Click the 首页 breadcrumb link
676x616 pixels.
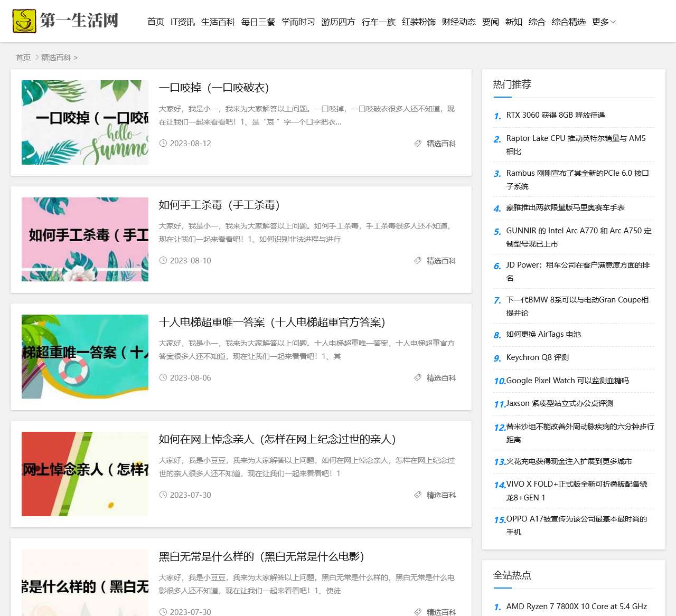(23, 58)
